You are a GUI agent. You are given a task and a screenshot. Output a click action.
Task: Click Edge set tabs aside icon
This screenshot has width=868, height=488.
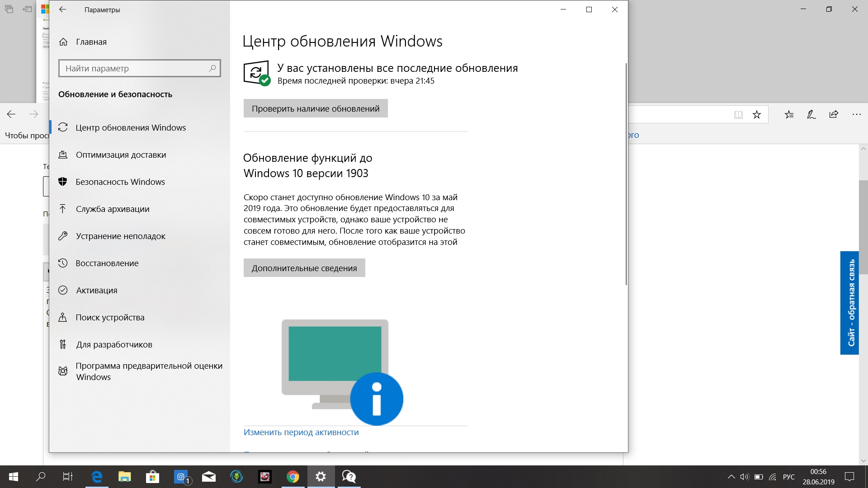pyautogui.click(x=28, y=9)
